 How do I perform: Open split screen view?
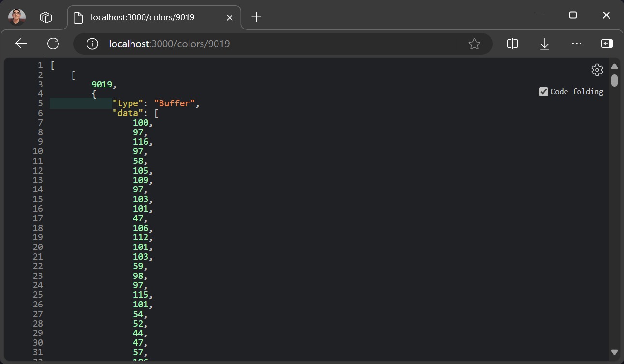pos(512,44)
